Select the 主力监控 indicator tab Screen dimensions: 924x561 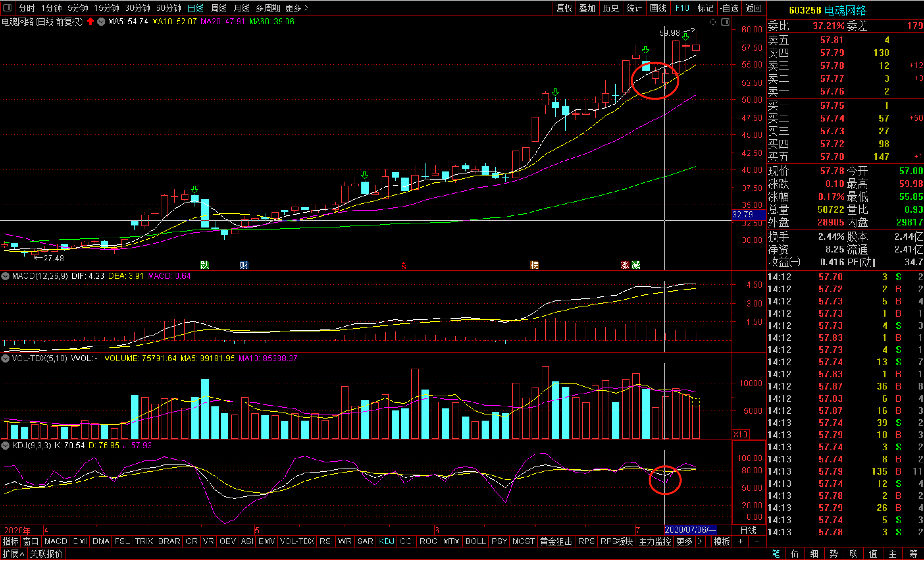(654, 542)
